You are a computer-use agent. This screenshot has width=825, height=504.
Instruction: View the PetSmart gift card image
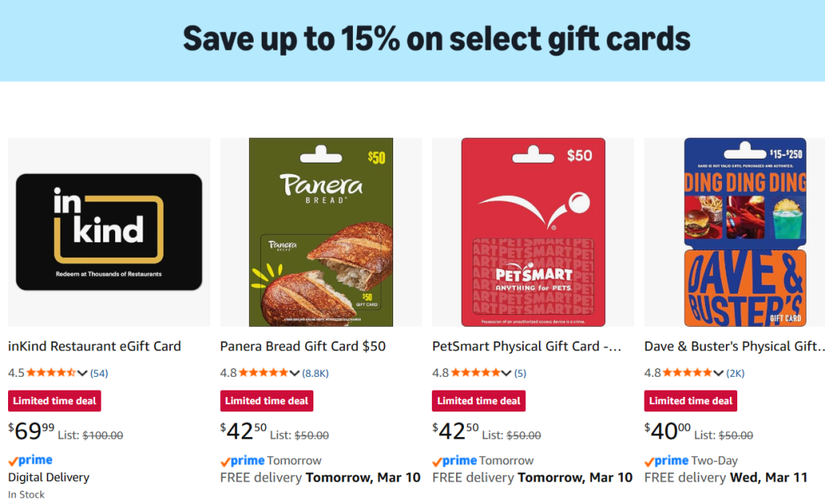click(x=533, y=232)
